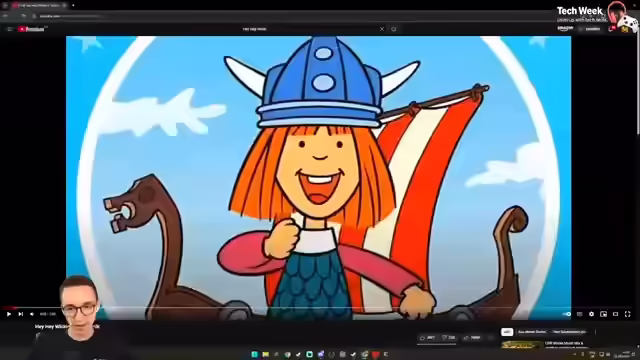Reload the page in the browser
The image size is (640, 360).
coord(24,16)
